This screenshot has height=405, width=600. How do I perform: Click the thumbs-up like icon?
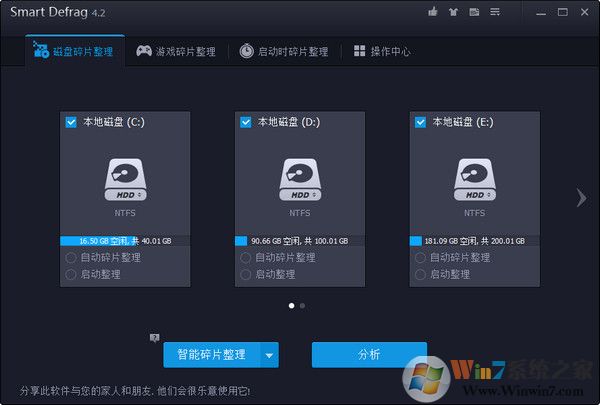point(433,12)
